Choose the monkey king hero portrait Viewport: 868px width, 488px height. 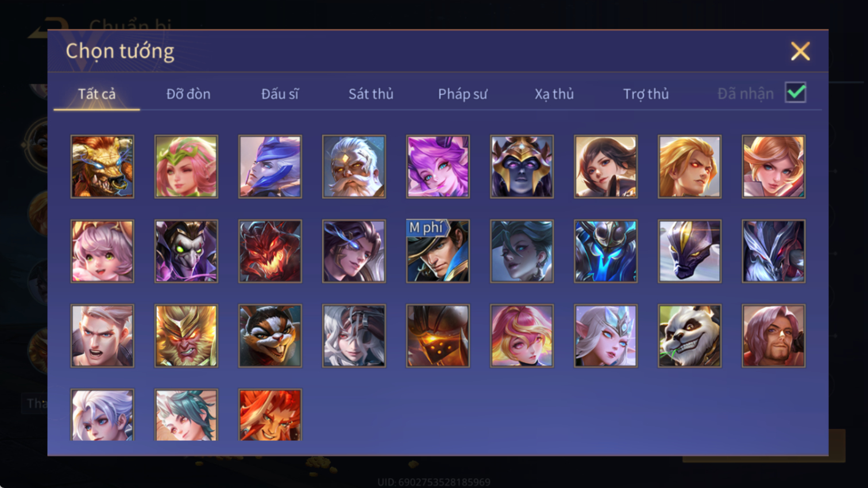tap(186, 336)
